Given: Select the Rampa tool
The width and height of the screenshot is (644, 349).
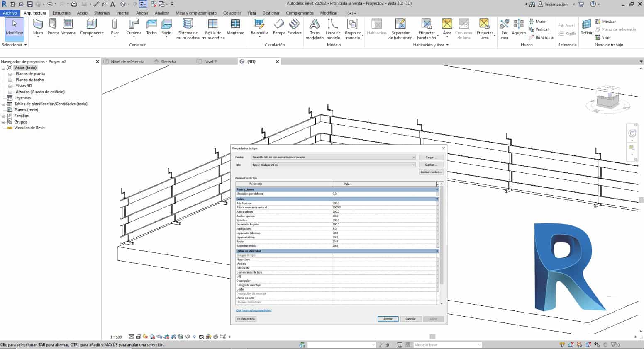Looking at the screenshot, I should pyautogui.click(x=279, y=27).
